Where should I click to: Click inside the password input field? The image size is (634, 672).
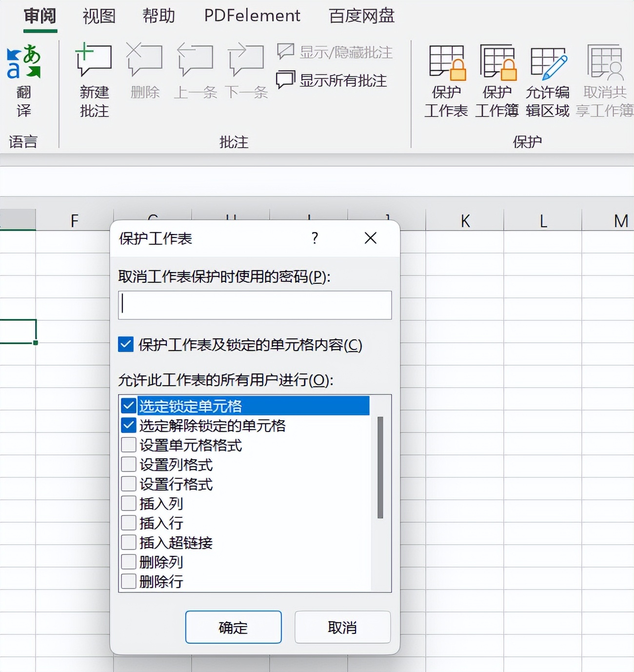pyautogui.click(x=254, y=305)
